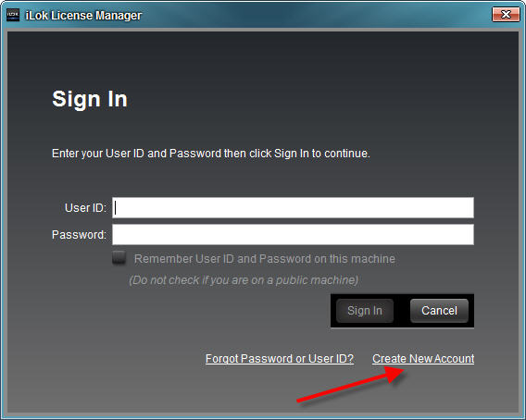Click the iLok application icon in title bar
Viewport: 526px width, 420px height.
[13, 15]
